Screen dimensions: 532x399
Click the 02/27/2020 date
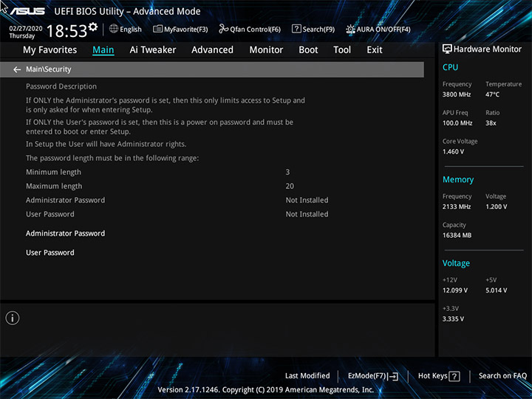(x=25, y=29)
